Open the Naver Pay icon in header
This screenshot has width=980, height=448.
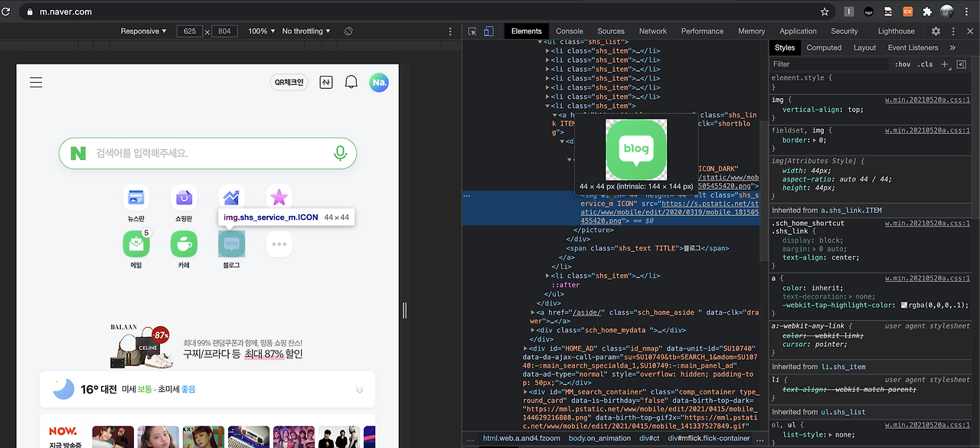point(326,82)
